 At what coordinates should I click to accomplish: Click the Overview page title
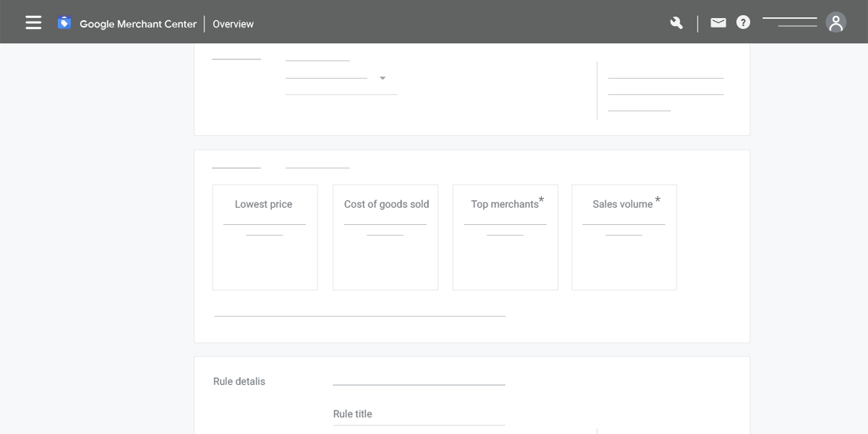pyautogui.click(x=233, y=24)
